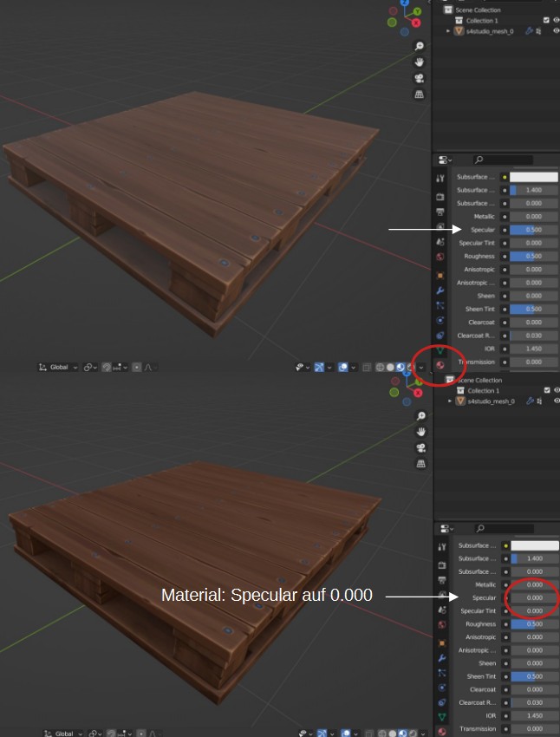Uncheck Collection 1 checkbox in upper outliner
This screenshot has height=737, width=560.
(x=546, y=20)
